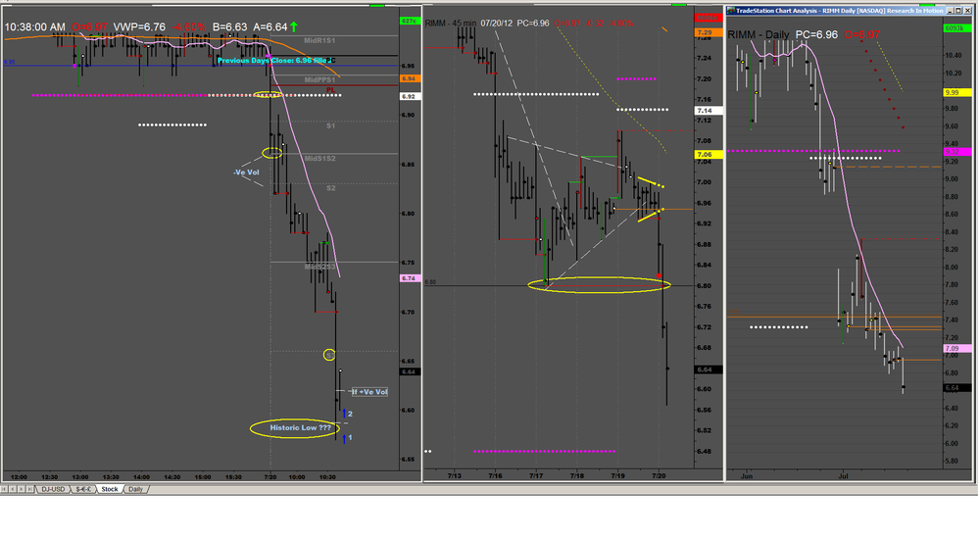980x542 pixels.
Task: Select the pink 6.74 price label
Action: 410,278
